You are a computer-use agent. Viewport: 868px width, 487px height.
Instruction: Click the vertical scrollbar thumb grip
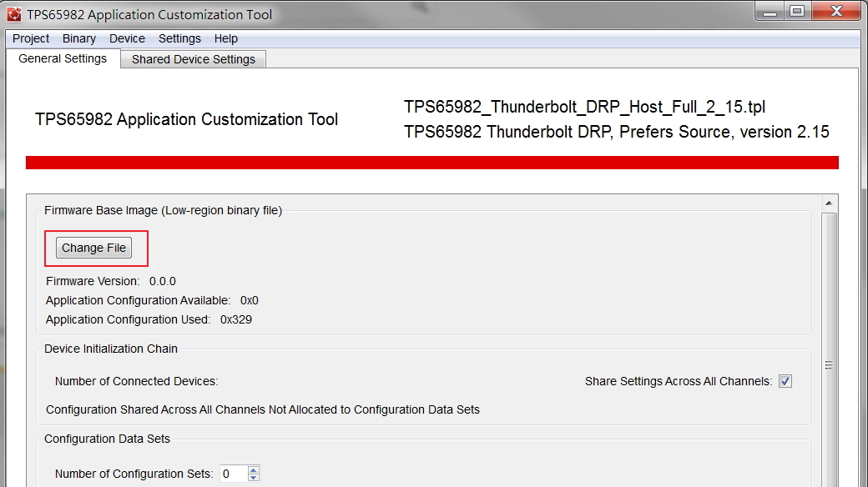829,365
